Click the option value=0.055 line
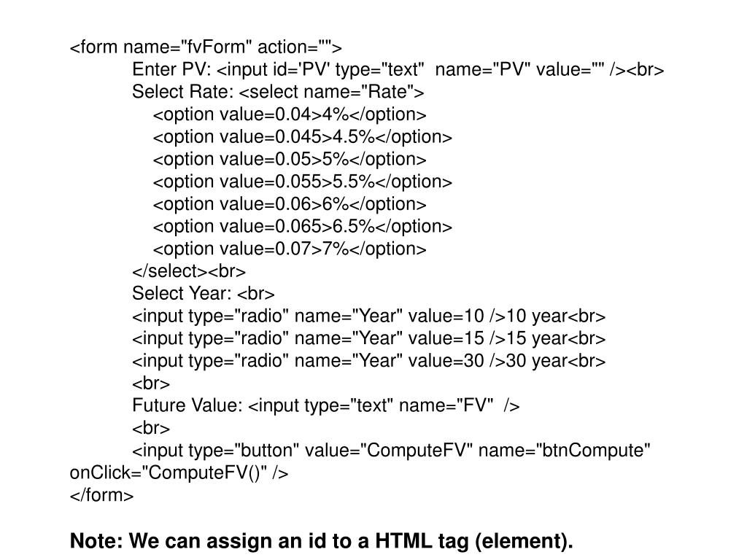The width and height of the screenshot is (747, 560). pos(303,182)
